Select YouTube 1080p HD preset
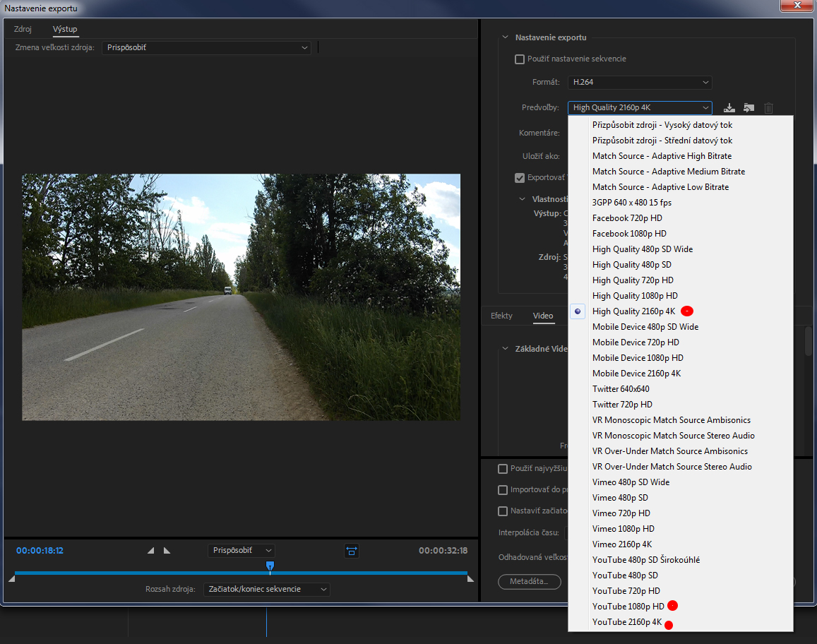The image size is (817, 644). [x=628, y=607]
